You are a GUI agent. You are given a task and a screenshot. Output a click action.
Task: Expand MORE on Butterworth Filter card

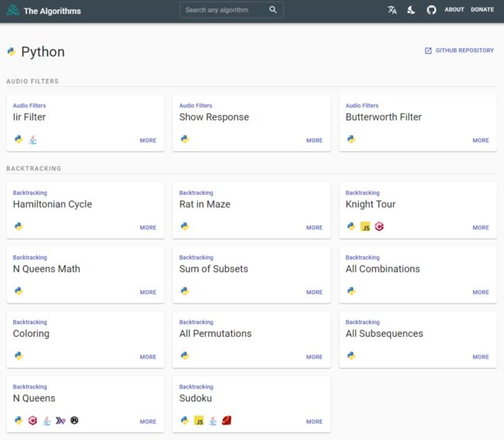coord(481,140)
